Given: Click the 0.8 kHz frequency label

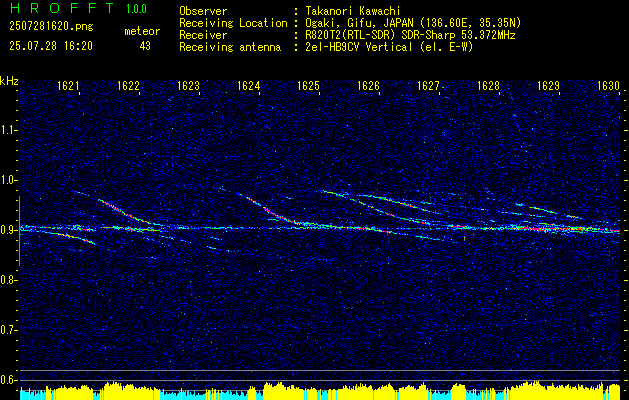Looking at the screenshot, I should point(8,280).
